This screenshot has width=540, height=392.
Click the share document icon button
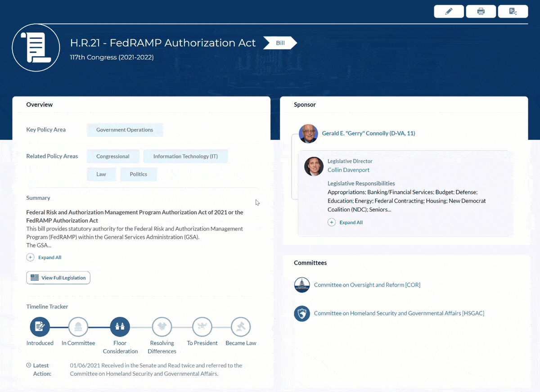click(513, 11)
